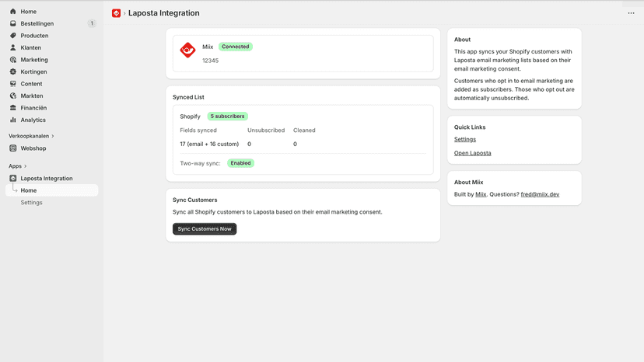644x362 pixels.
Task: Click the Miix link in About Miix
Action: 481,194
